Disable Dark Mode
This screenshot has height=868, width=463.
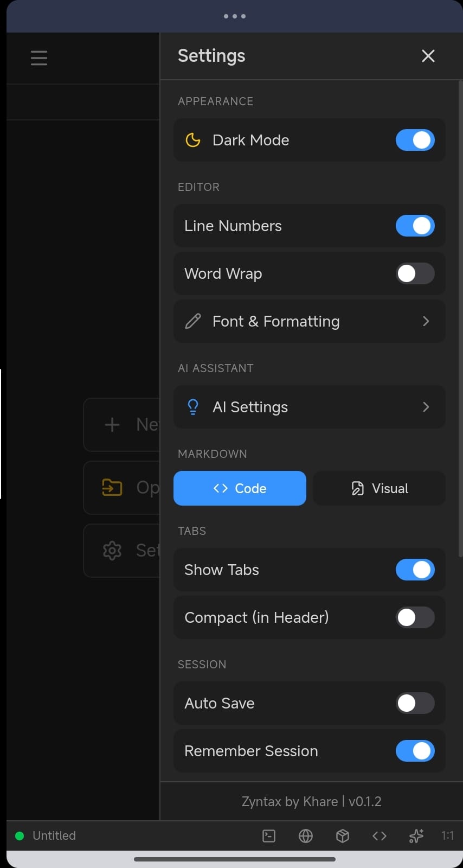(x=415, y=140)
